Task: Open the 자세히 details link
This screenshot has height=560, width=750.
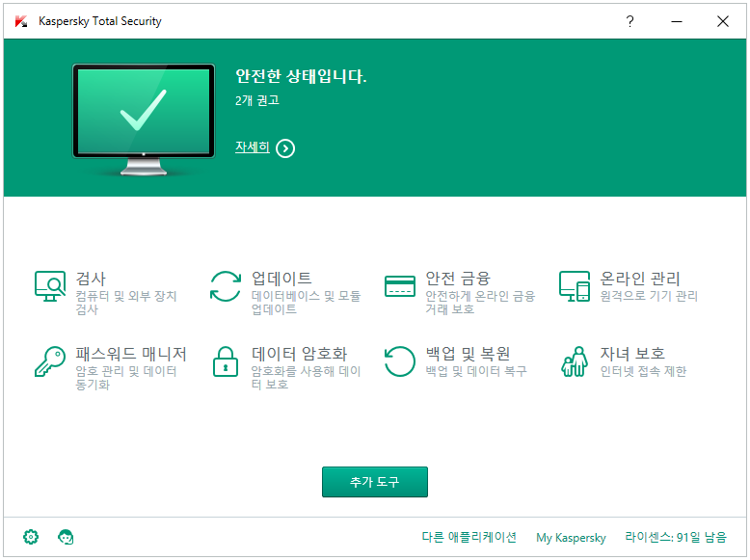Action: click(252, 147)
